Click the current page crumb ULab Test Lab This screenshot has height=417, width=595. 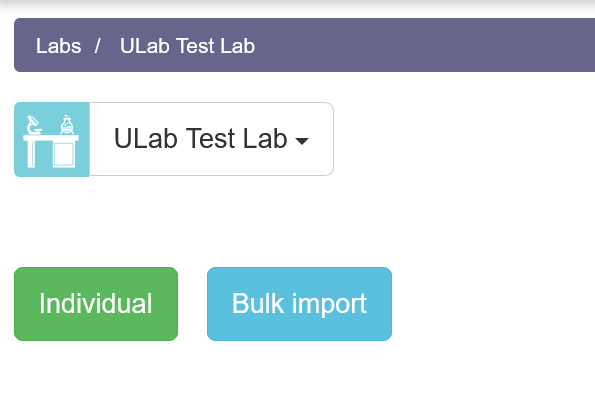click(x=187, y=46)
